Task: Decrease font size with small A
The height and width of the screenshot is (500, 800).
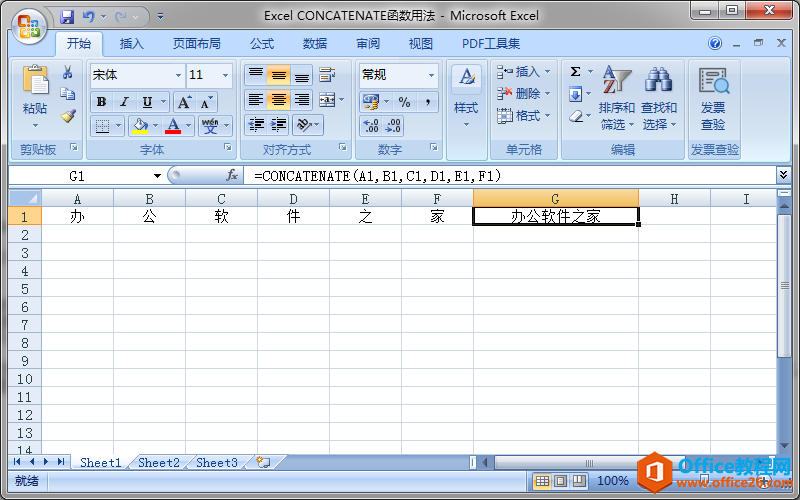Action: (x=207, y=103)
